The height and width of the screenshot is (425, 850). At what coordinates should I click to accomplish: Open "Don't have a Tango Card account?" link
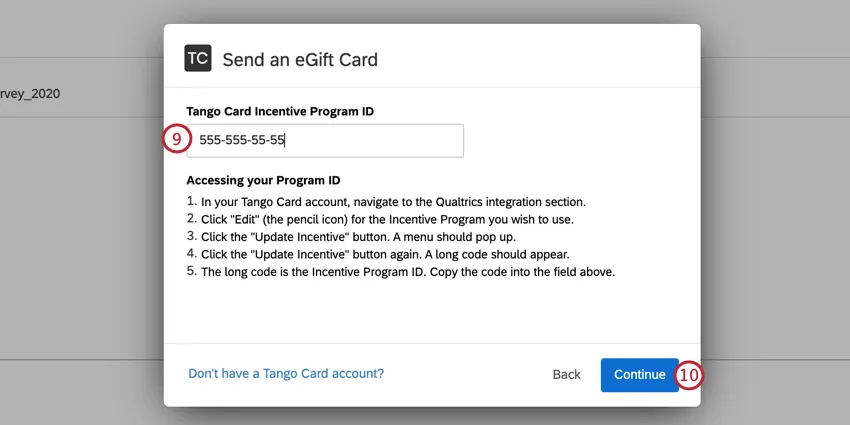286,373
